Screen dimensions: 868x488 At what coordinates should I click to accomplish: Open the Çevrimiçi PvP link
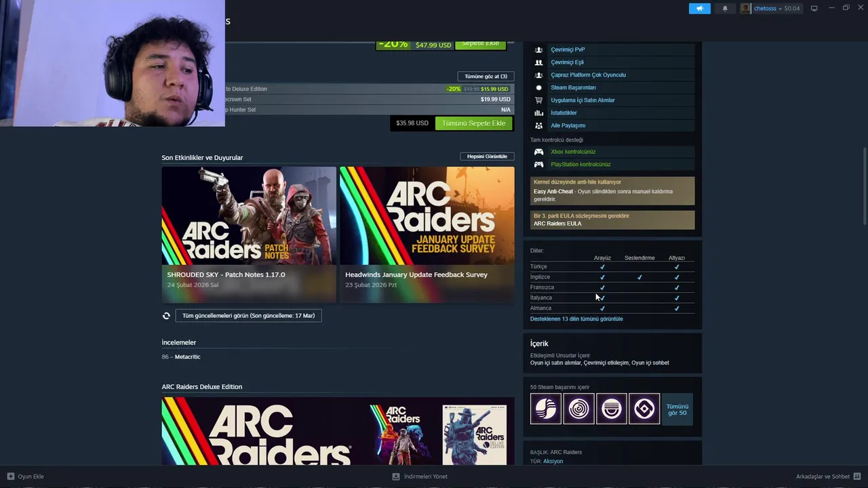point(568,49)
